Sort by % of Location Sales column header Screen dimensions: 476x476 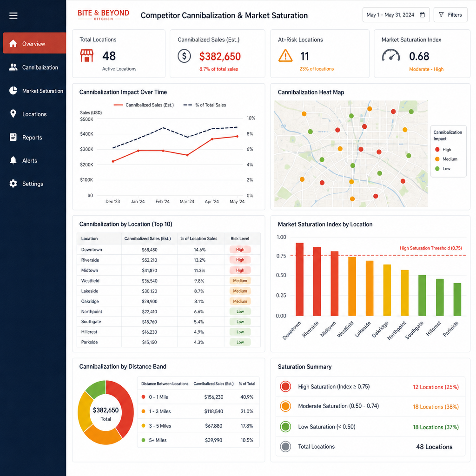[x=199, y=238]
